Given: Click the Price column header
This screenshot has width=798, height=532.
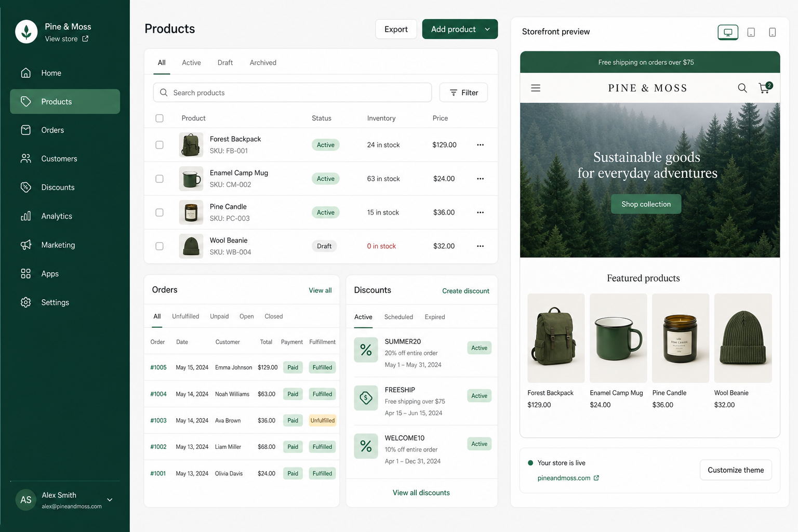Looking at the screenshot, I should 440,118.
